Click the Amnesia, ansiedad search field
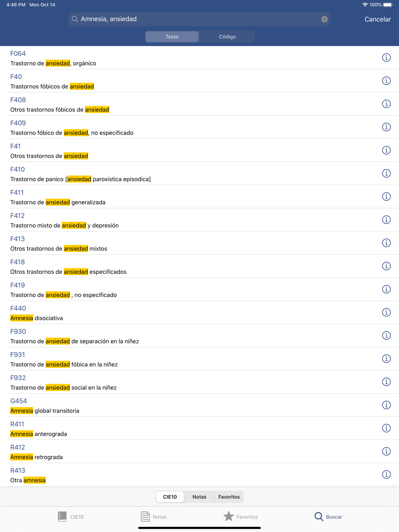This screenshot has width=399, height=532. (199, 19)
